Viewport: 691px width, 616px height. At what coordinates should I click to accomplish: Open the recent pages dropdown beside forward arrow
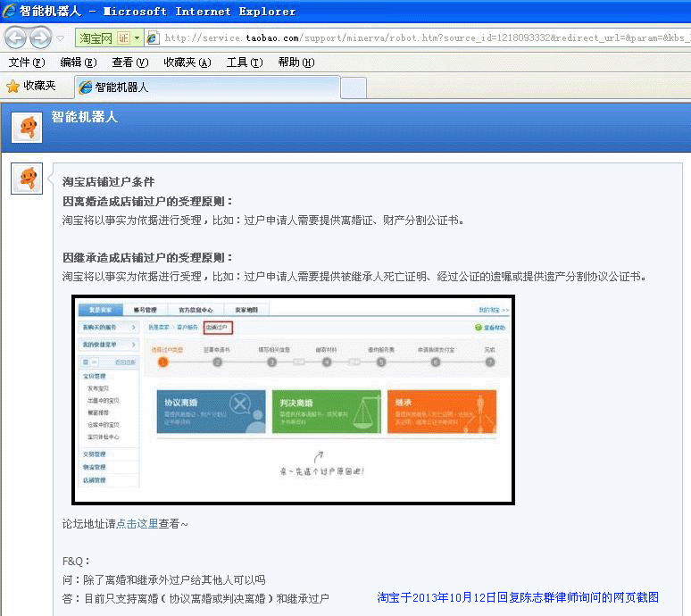pos(61,38)
